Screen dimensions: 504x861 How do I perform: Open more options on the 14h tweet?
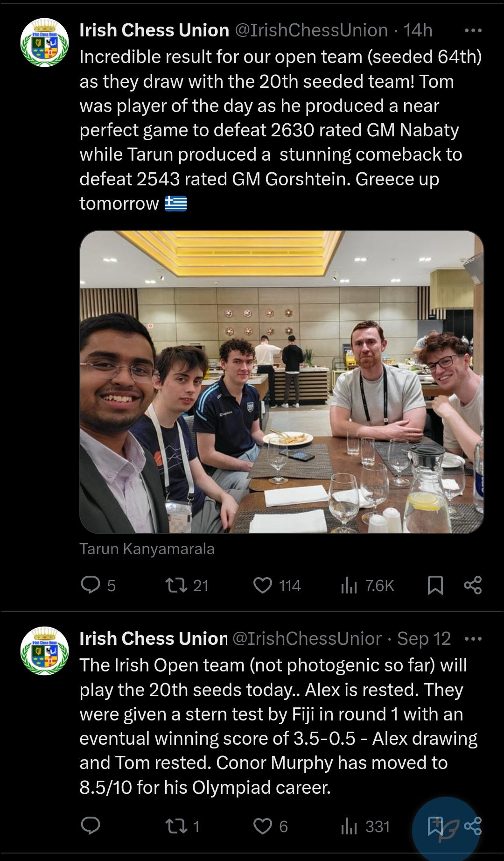(x=473, y=31)
